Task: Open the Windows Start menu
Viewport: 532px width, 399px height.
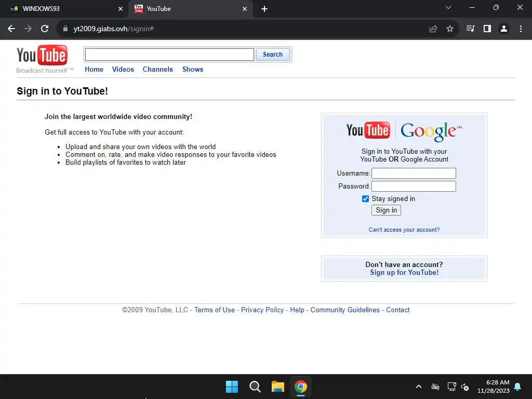Action: [x=232, y=387]
